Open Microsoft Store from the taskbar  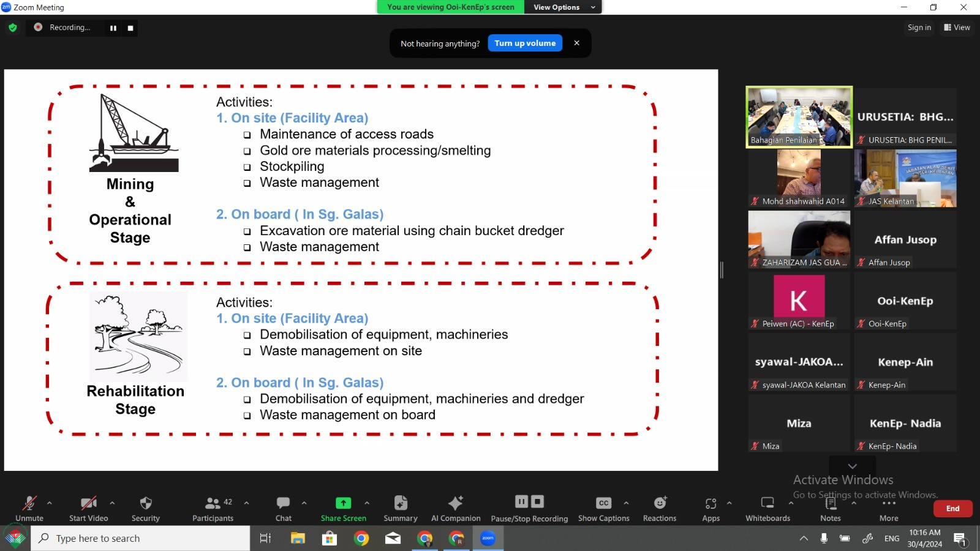point(330,538)
